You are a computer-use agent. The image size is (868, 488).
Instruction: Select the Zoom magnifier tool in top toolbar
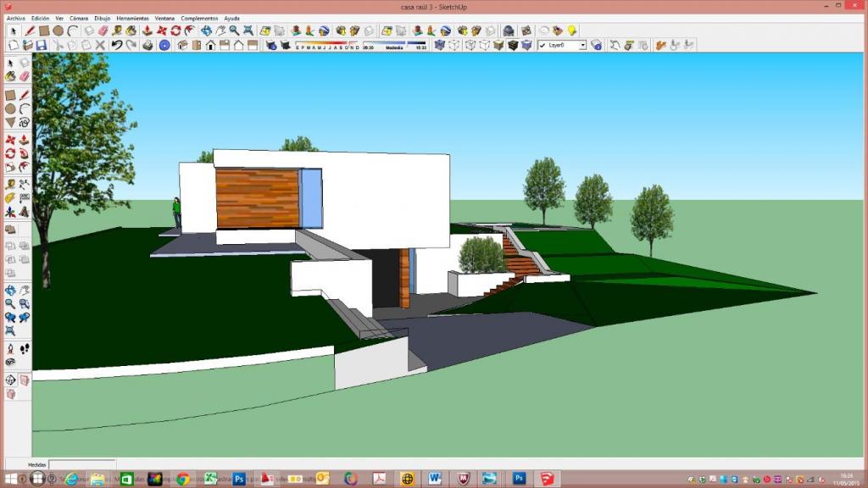235,30
